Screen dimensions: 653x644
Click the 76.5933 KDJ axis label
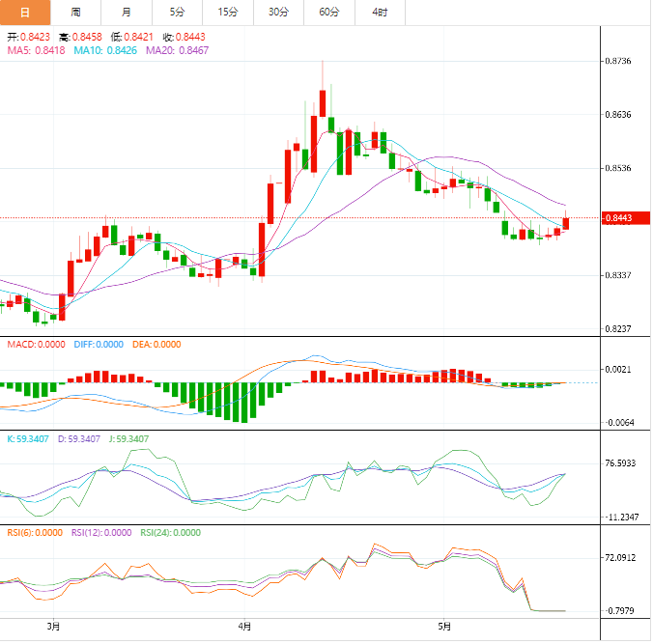coord(620,463)
